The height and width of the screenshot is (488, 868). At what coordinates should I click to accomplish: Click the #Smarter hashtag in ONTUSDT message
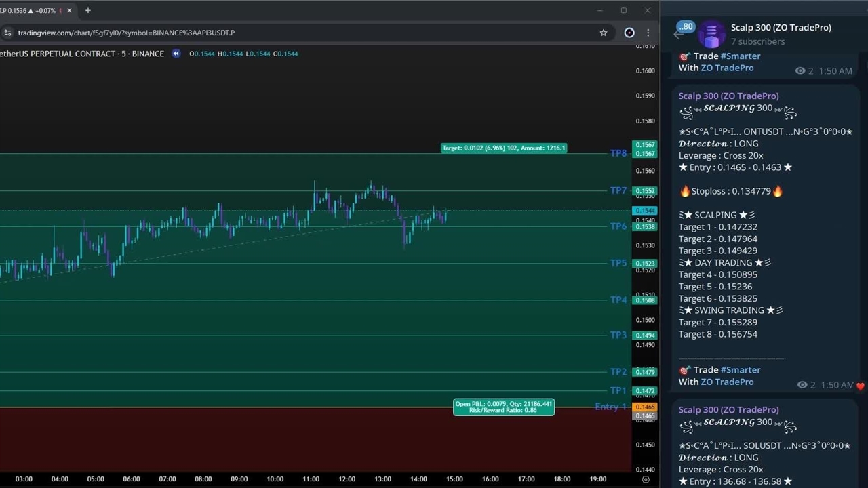[741, 370]
